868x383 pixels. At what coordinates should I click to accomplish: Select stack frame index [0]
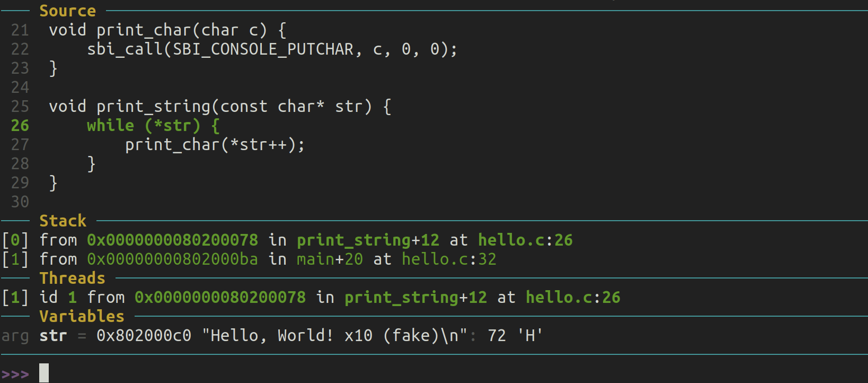coord(15,240)
